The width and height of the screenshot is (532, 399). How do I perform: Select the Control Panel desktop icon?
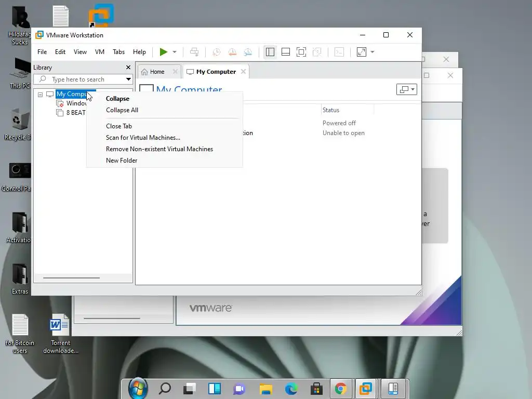[16, 177]
